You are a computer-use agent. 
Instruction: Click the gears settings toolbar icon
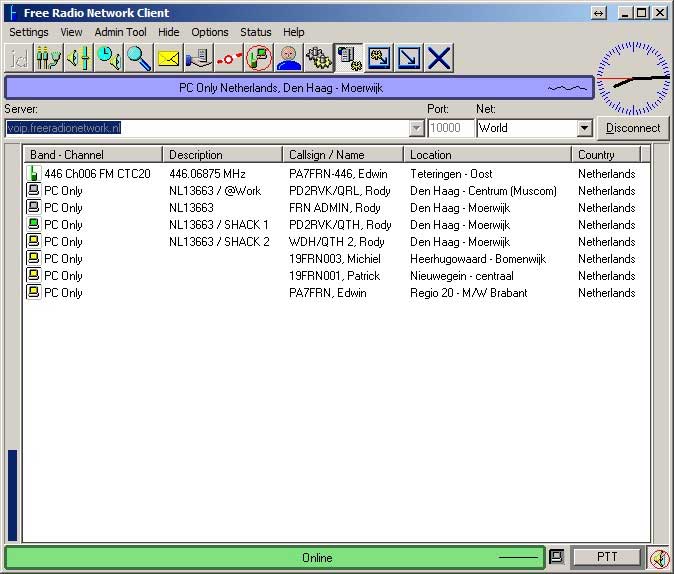point(319,58)
